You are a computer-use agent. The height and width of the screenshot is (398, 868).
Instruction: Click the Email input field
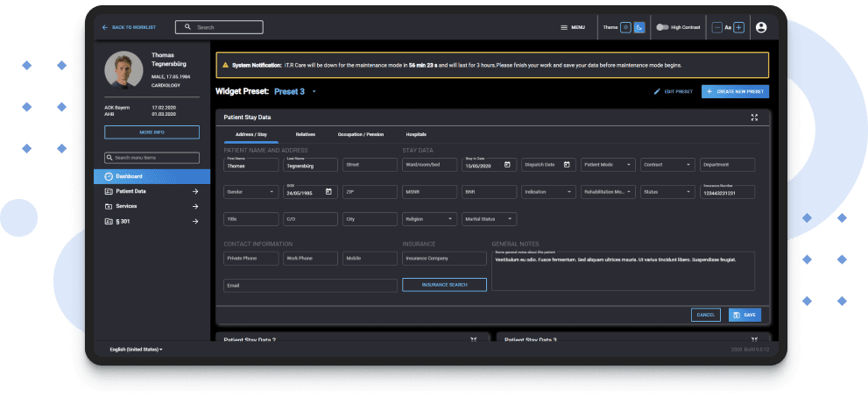(311, 286)
